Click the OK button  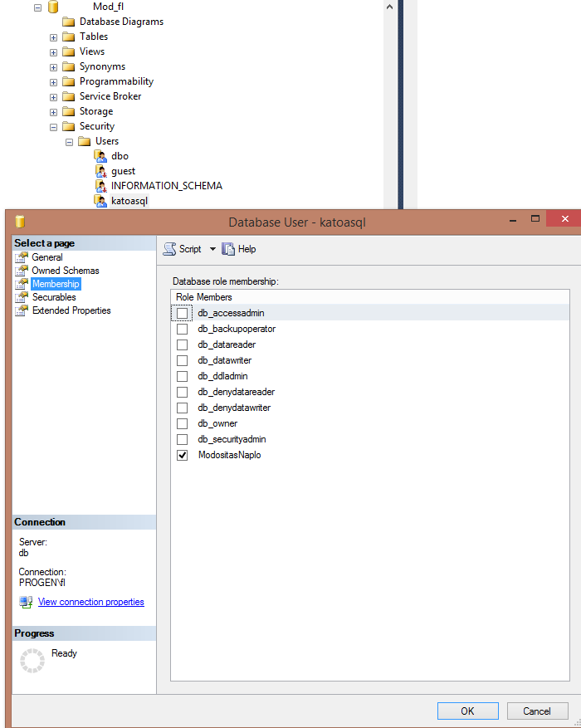pyautogui.click(x=468, y=711)
